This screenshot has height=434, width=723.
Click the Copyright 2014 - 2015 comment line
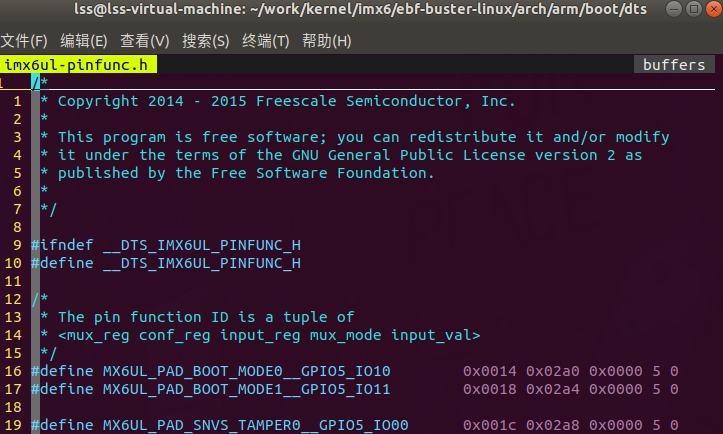point(286,101)
